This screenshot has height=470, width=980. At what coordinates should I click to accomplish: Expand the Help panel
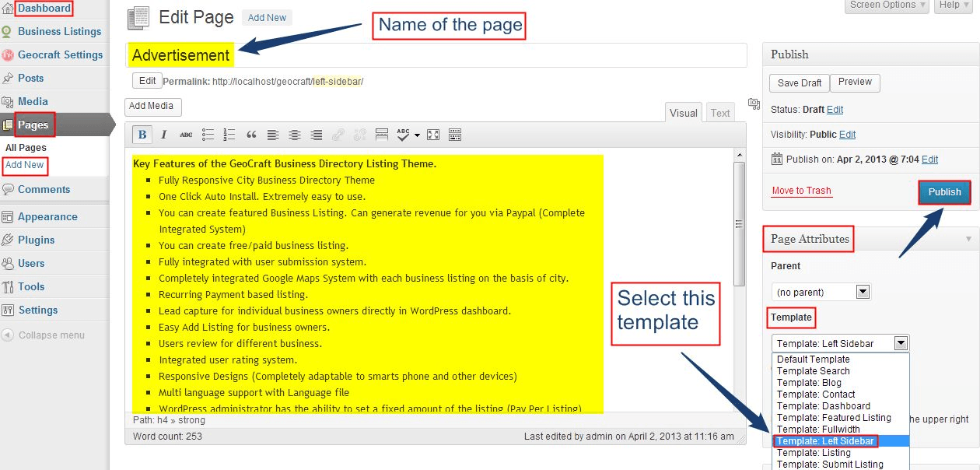[x=954, y=5]
